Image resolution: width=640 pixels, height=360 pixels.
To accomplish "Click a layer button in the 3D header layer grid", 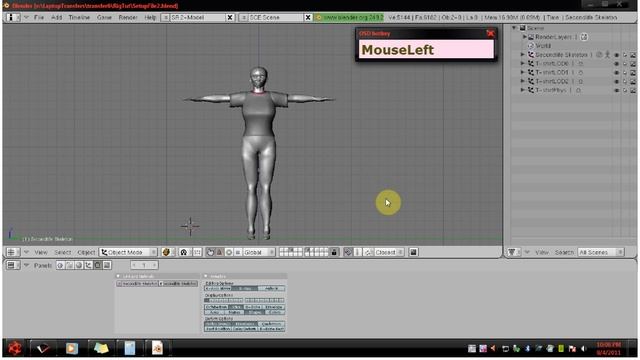I will click(291, 252).
